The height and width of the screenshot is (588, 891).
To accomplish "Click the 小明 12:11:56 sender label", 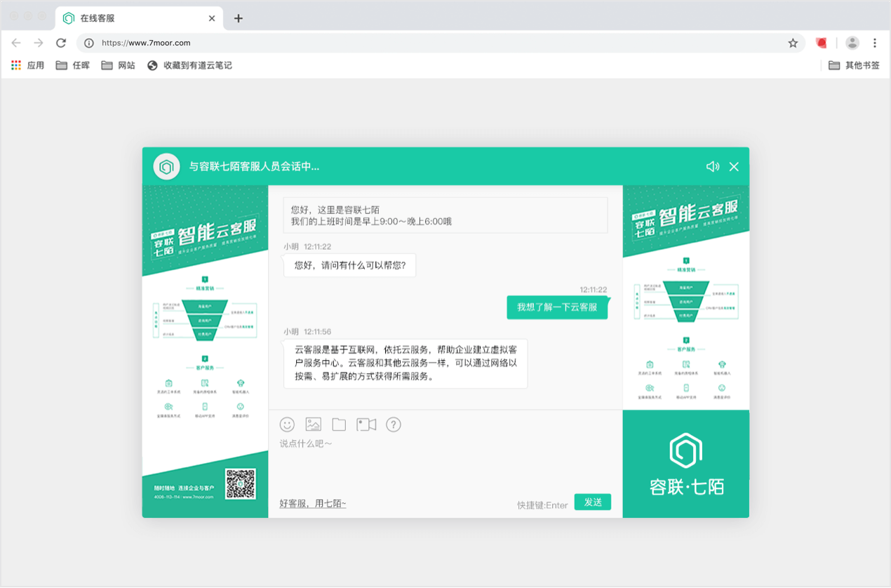I will 307,331.
